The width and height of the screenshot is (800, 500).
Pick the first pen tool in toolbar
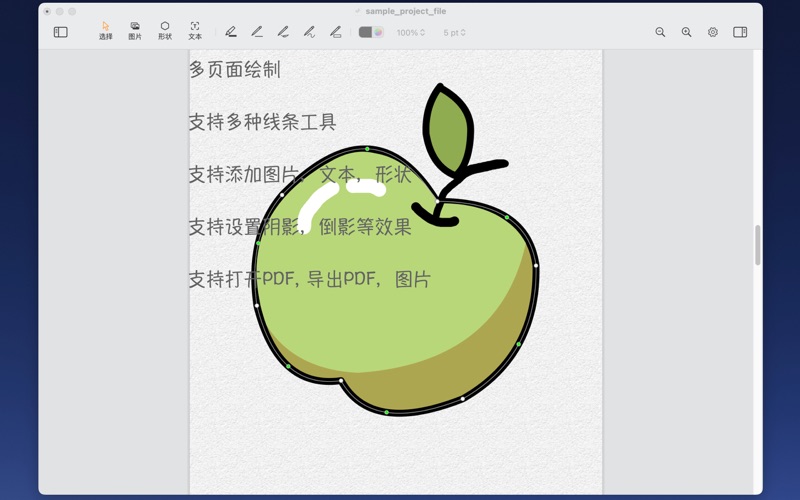(x=231, y=32)
